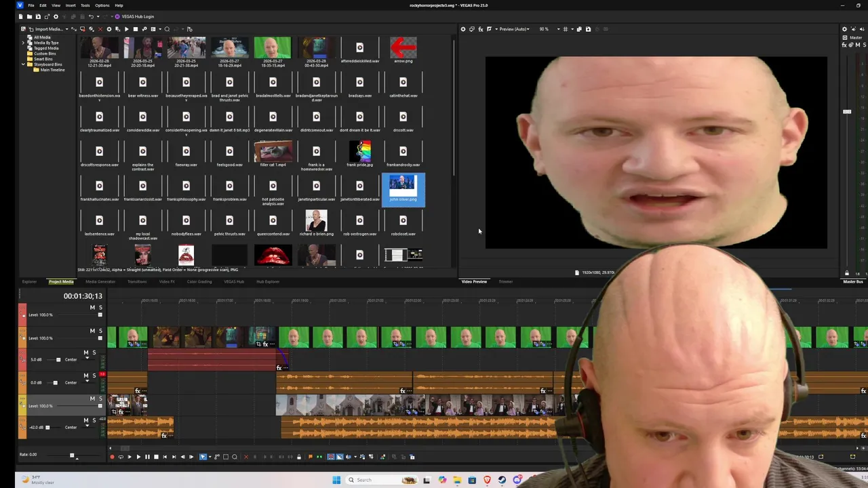Click the Windows Start button

pyautogui.click(x=336, y=480)
